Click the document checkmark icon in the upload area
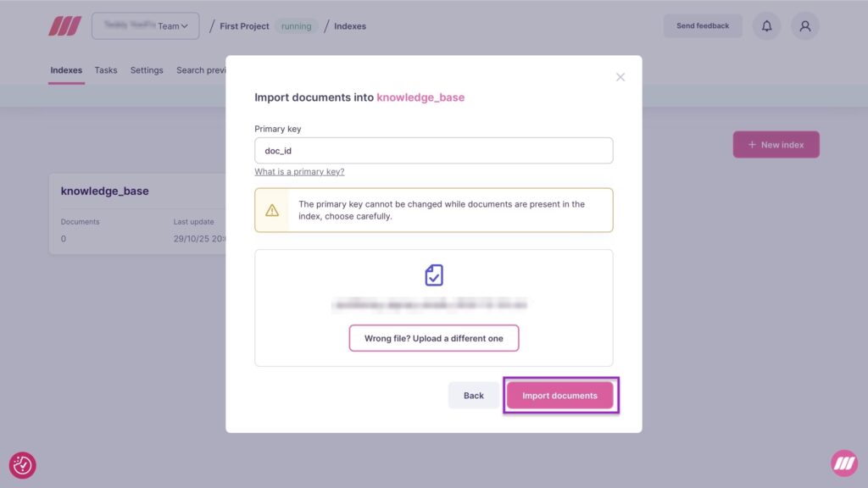868x488 pixels. 433,274
